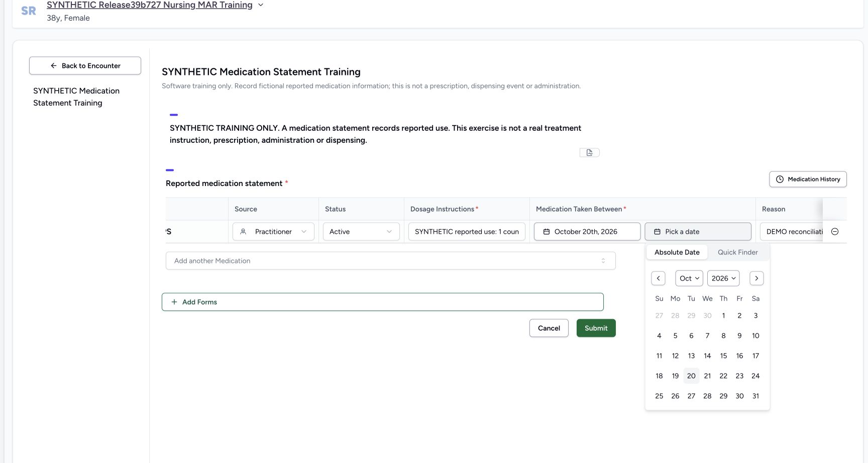The image size is (868, 463).
Task: Click the Pick a date end field
Action: click(x=698, y=232)
